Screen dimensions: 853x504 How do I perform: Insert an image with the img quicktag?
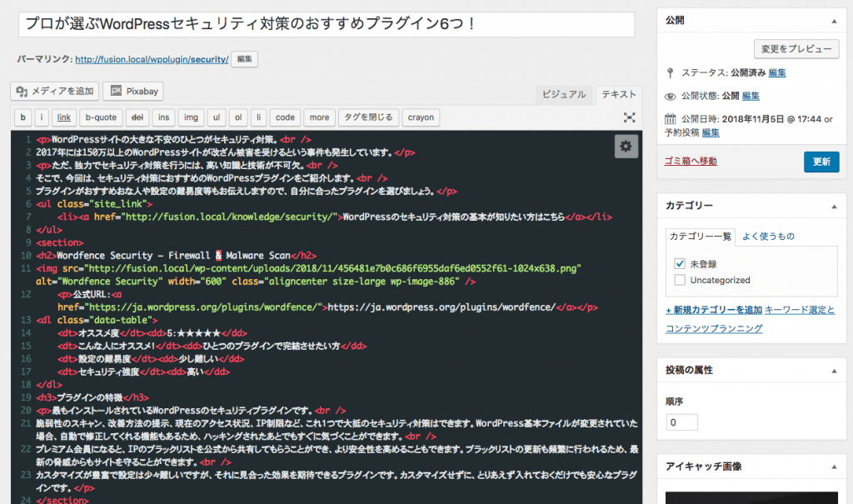pos(191,117)
